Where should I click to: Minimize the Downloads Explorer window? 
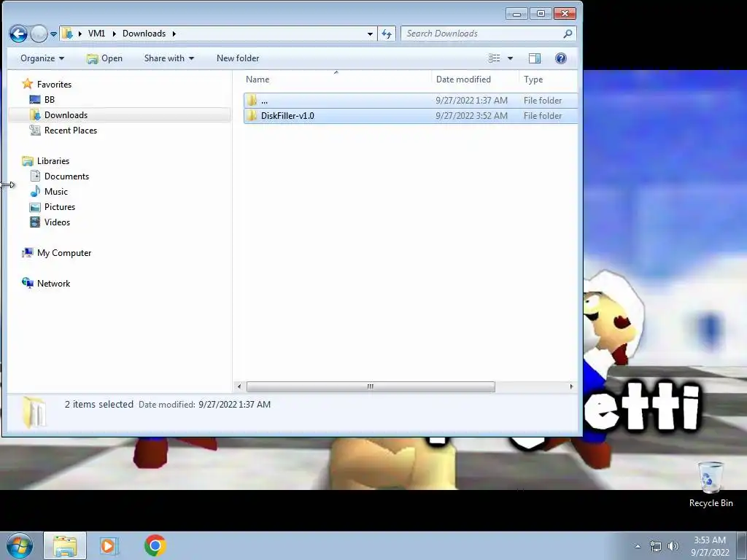(516, 14)
